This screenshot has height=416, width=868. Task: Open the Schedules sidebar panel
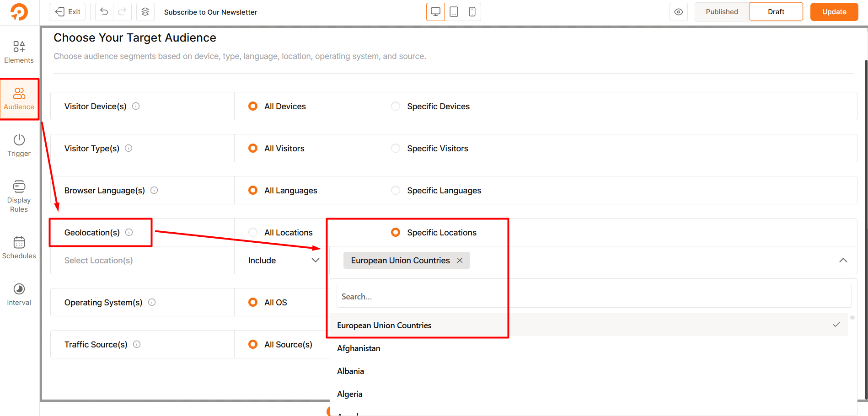(19, 248)
